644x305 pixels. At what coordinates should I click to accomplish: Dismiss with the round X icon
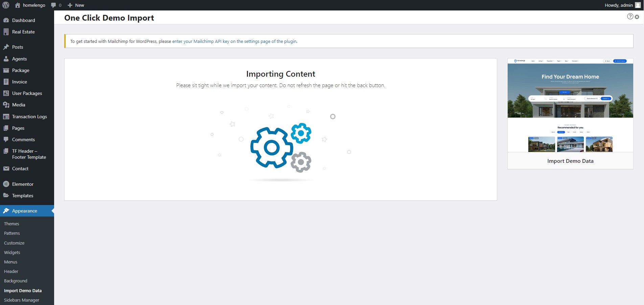tap(637, 17)
